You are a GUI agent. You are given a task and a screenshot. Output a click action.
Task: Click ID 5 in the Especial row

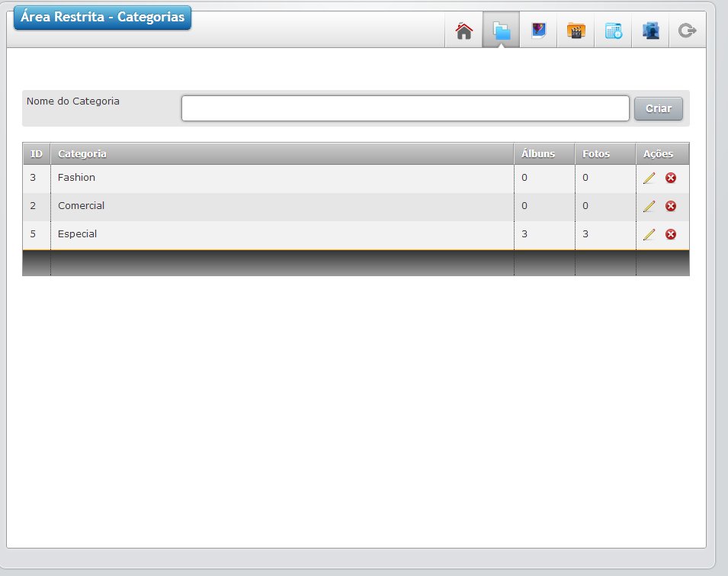[x=33, y=233]
